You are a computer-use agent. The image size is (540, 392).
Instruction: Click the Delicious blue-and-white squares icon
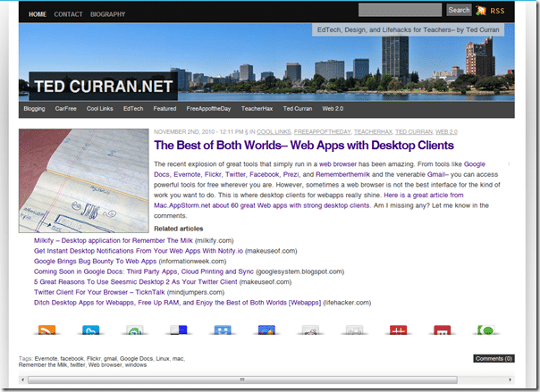(179, 330)
